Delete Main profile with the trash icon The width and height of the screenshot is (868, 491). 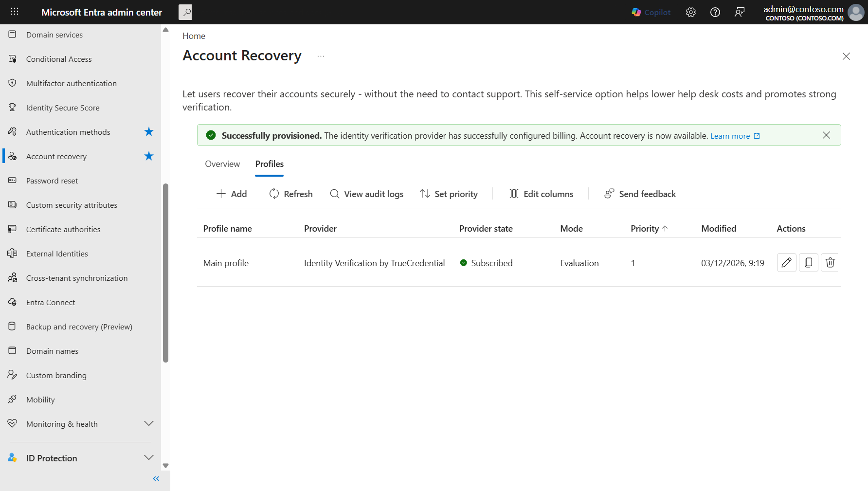[830, 263]
